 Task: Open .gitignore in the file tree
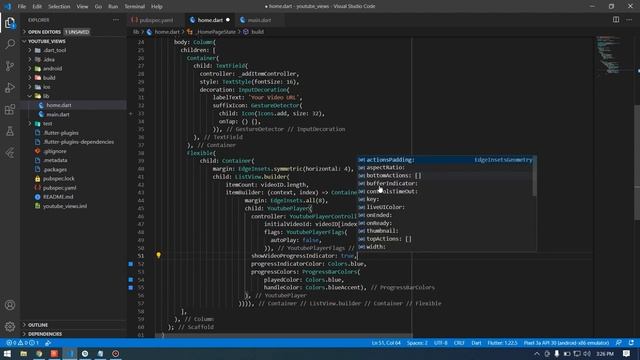73,151
